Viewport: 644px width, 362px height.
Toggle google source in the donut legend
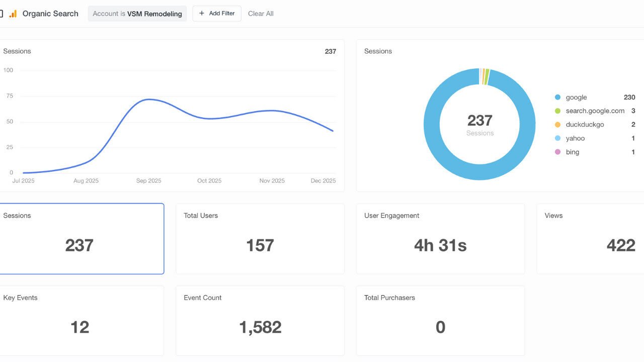(577, 97)
